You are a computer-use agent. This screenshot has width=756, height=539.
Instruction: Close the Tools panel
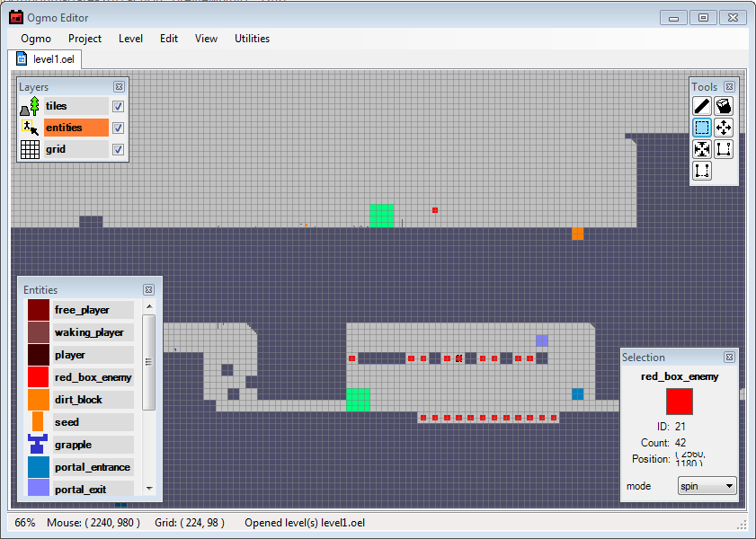[730, 87]
